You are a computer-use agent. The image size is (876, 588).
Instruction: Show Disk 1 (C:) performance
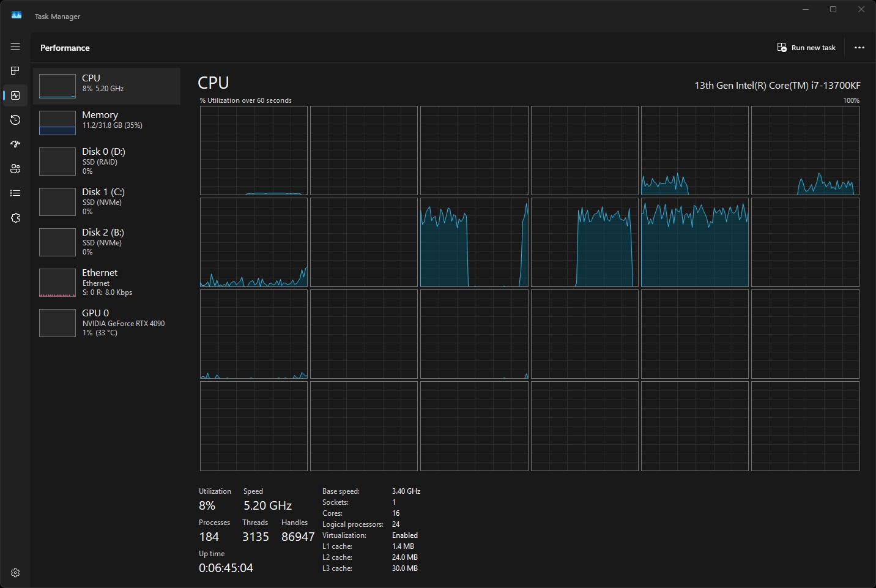(x=106, y=201)
